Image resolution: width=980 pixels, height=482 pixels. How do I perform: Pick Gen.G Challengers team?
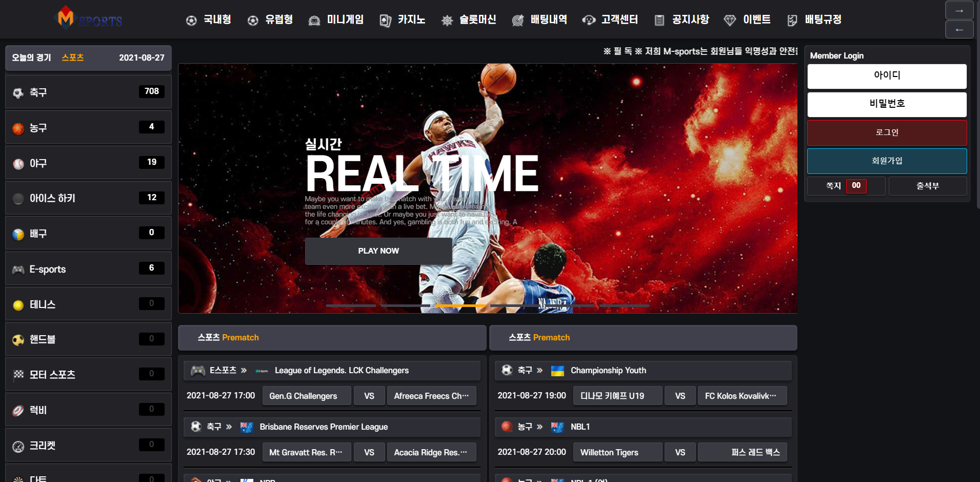pos(307,396)
